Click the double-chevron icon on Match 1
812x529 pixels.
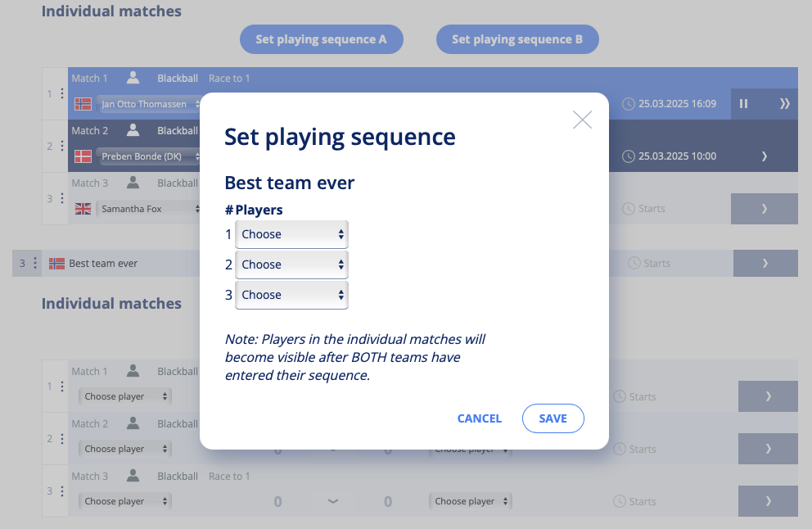(x=784, y=104)
